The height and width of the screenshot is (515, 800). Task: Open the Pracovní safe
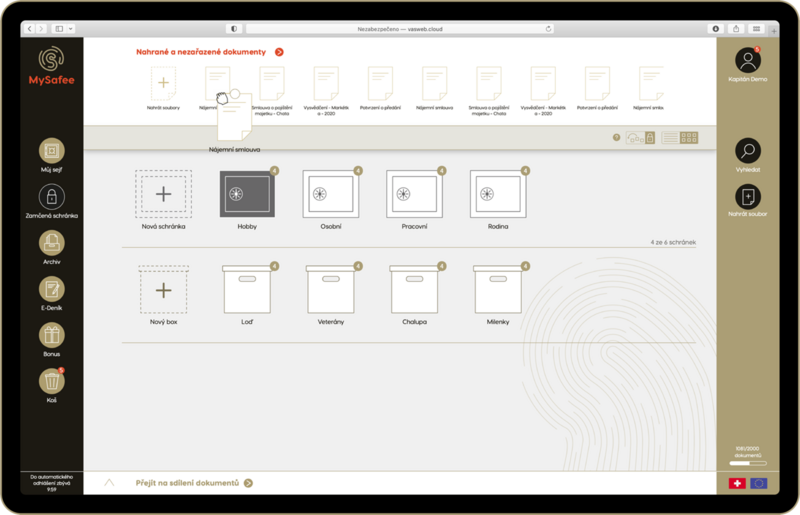(414, 194)
